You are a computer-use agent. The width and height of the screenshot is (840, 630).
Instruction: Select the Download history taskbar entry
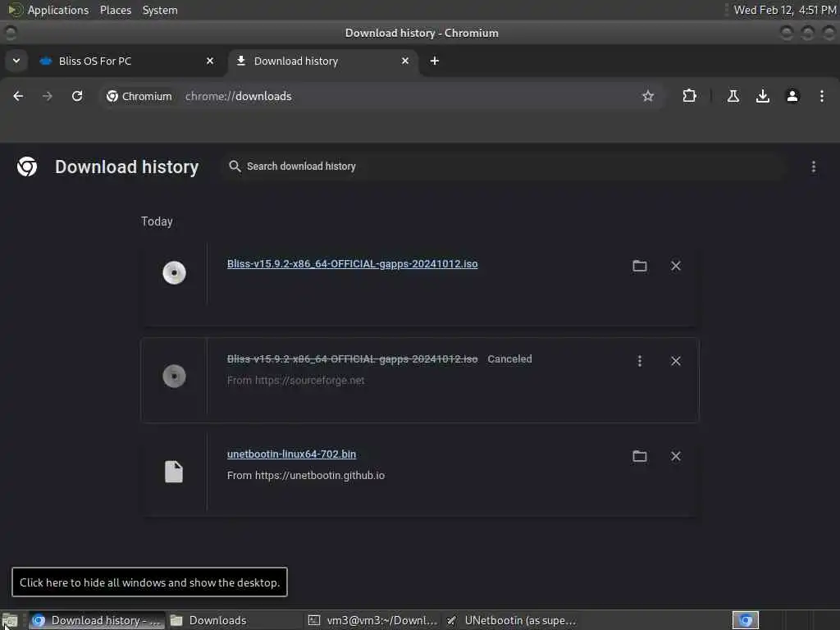pos(97,620)
